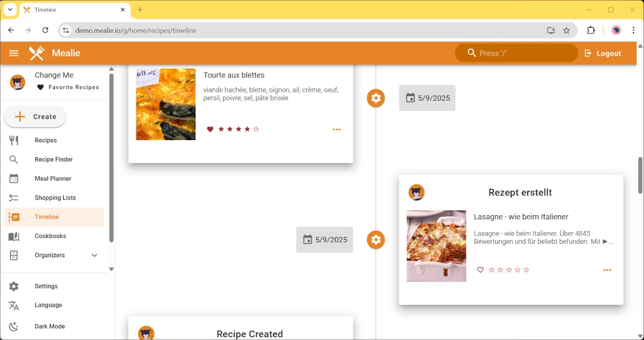Set fifth star rating on Tourte aux blettes
644x340 pixels.
click(x=256, y=129)
